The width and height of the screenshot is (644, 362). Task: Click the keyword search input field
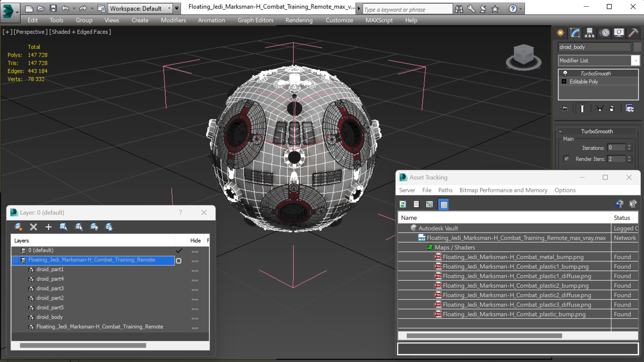click(407, 9)
